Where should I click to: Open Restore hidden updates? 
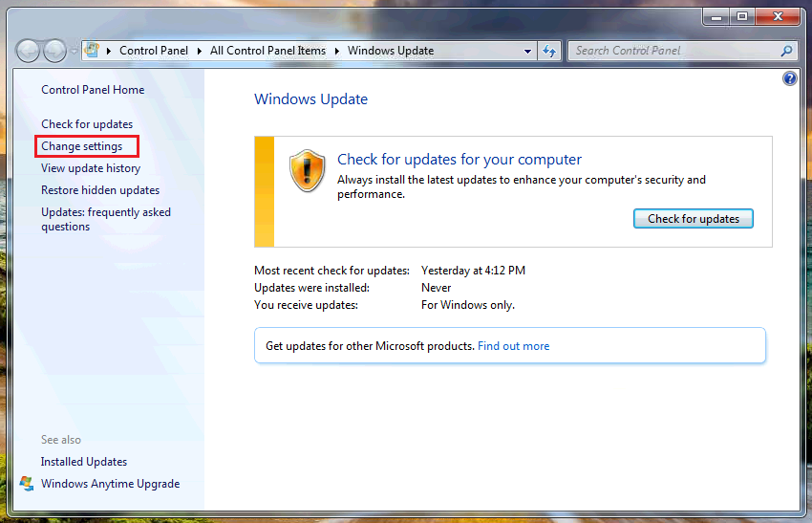coord(100,190)
